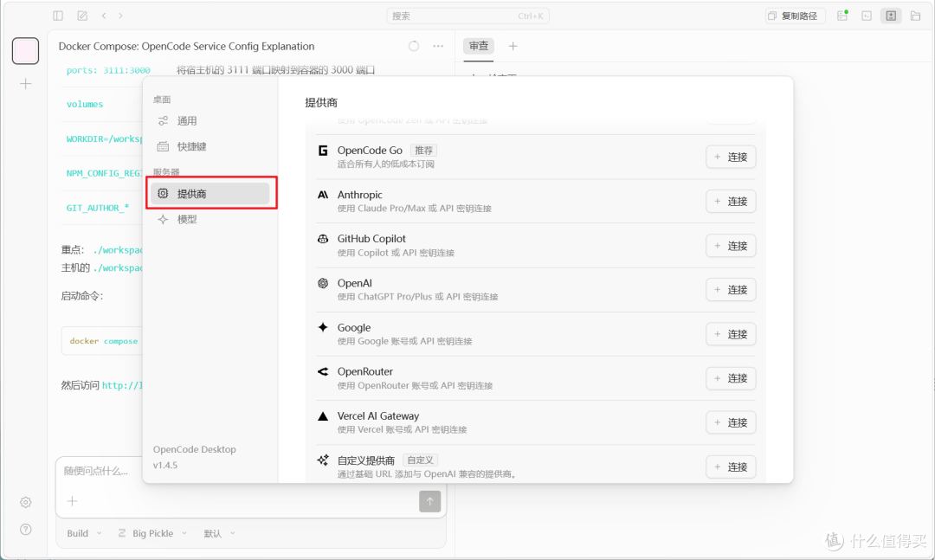Screen dimensions: 935x560
Task: Click the 推荐 tag beside OpenCode Go
Action: point(423,151)
